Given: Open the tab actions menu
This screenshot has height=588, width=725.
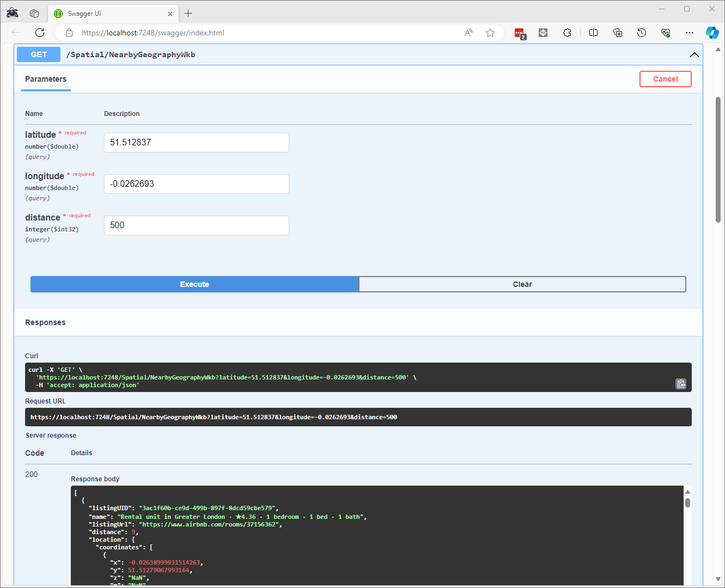Looking at the screenshot, I should point(34,14).
